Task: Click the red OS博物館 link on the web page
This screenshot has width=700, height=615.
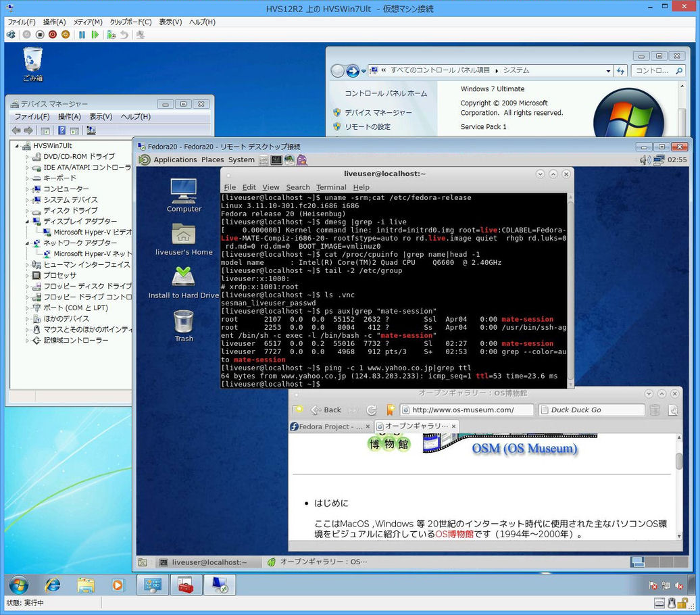Action: point(454,534)
